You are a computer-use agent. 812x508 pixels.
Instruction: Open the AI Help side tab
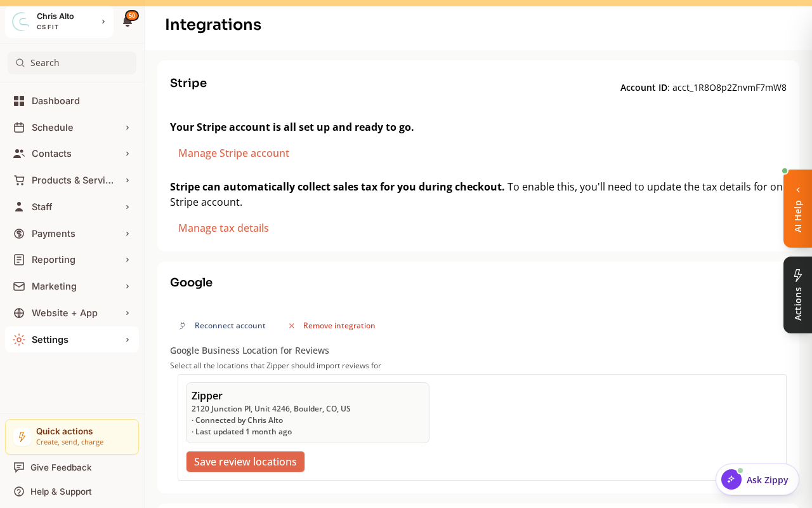tap(798, 209)
